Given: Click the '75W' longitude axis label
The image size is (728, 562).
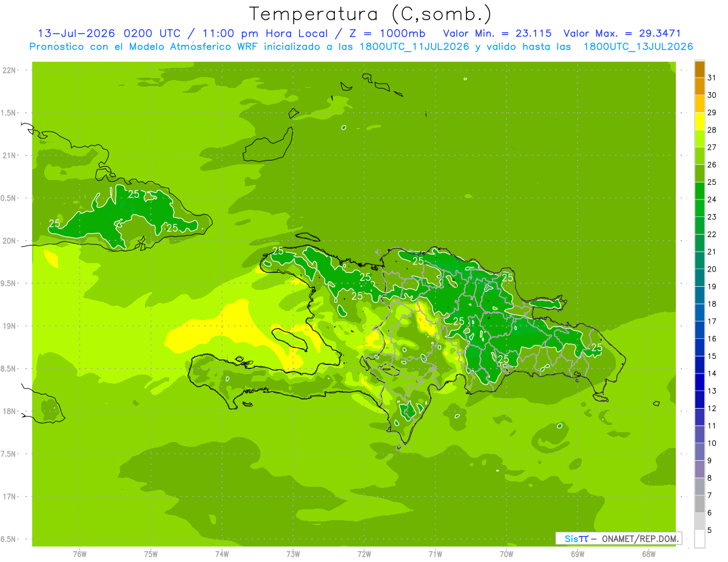Looking at the screenshot, I should 151,554.
